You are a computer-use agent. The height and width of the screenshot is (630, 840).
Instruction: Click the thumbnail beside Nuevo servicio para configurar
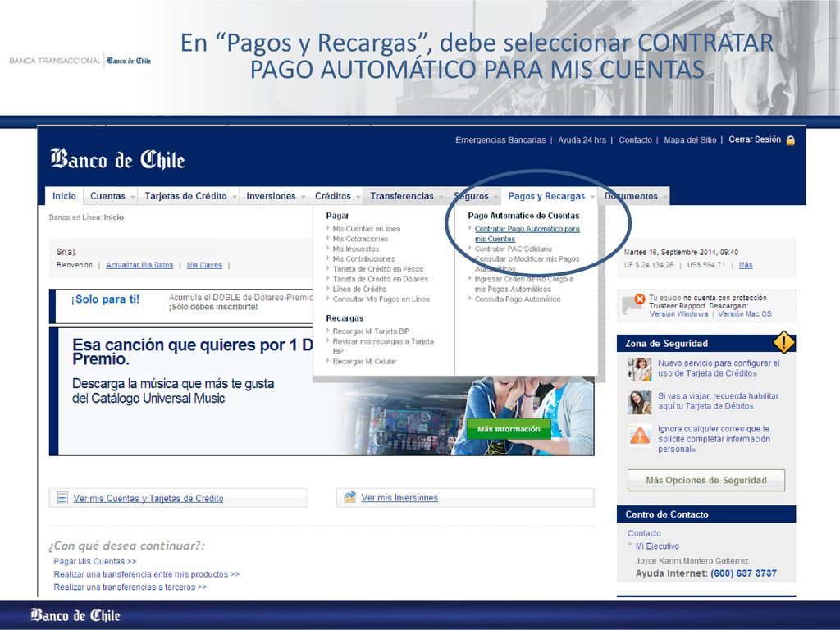(640, 369)
